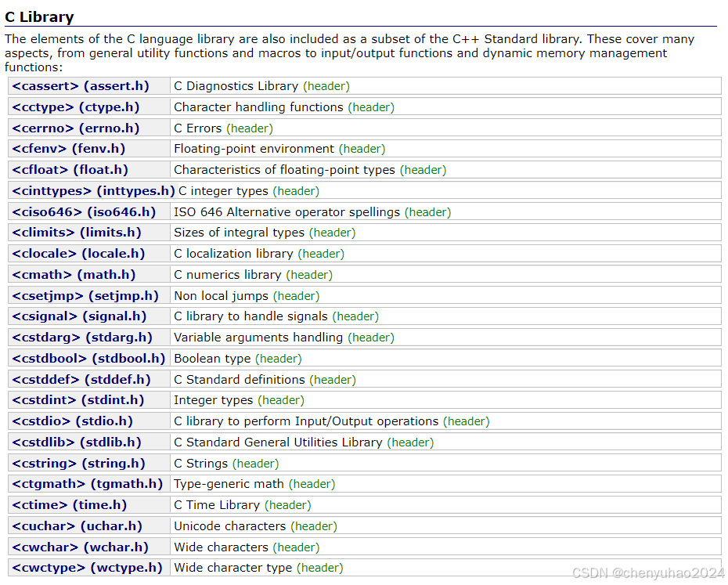
Task: Open the <cstdbool> (stdbool.h) link
Action: [x=88, y=359]
